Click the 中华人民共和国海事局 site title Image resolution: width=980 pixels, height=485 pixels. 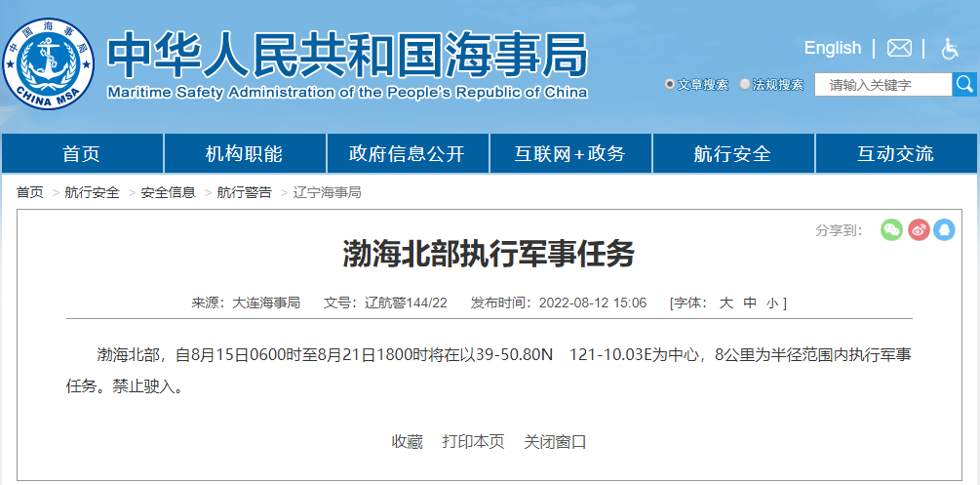[347, 54]
